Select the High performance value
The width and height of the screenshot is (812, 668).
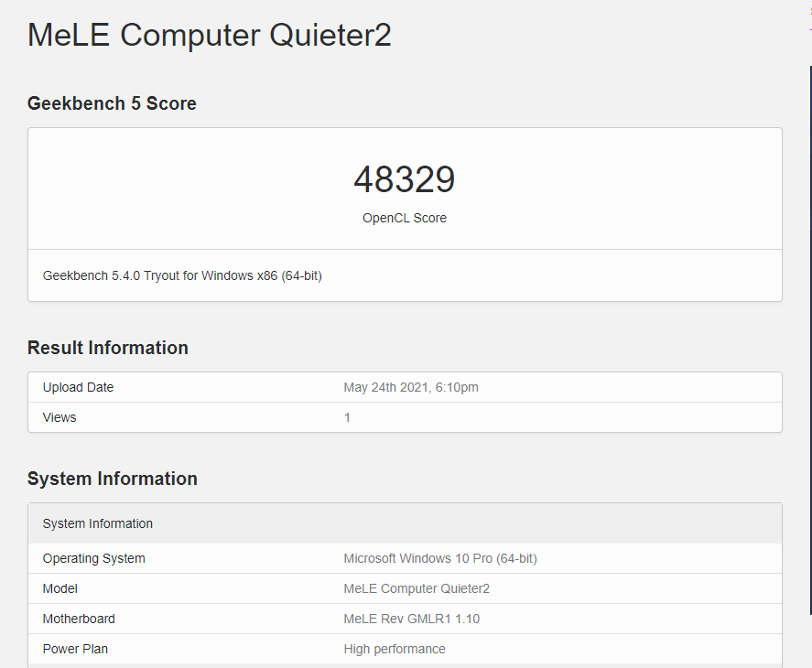[x=395, y=649]
